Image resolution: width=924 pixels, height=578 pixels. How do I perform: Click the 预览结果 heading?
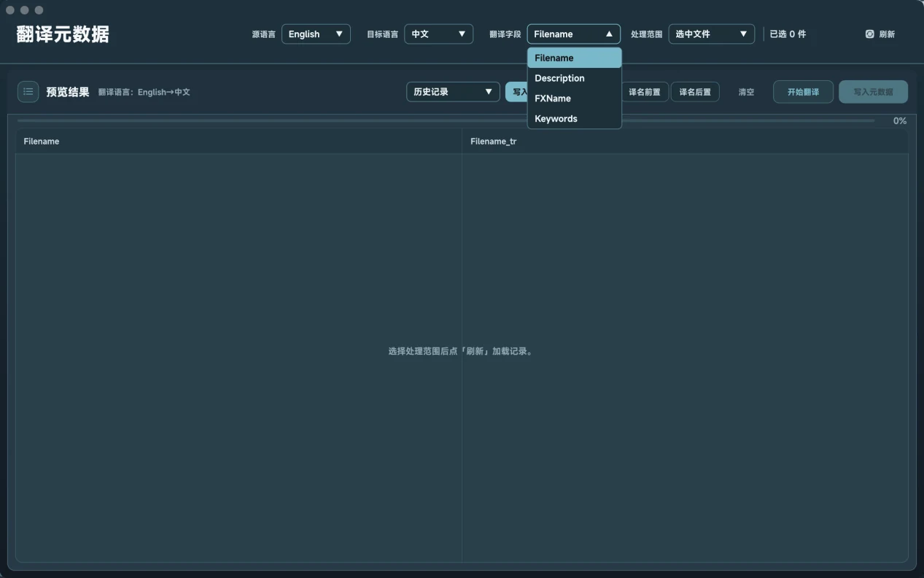point(68,92)
